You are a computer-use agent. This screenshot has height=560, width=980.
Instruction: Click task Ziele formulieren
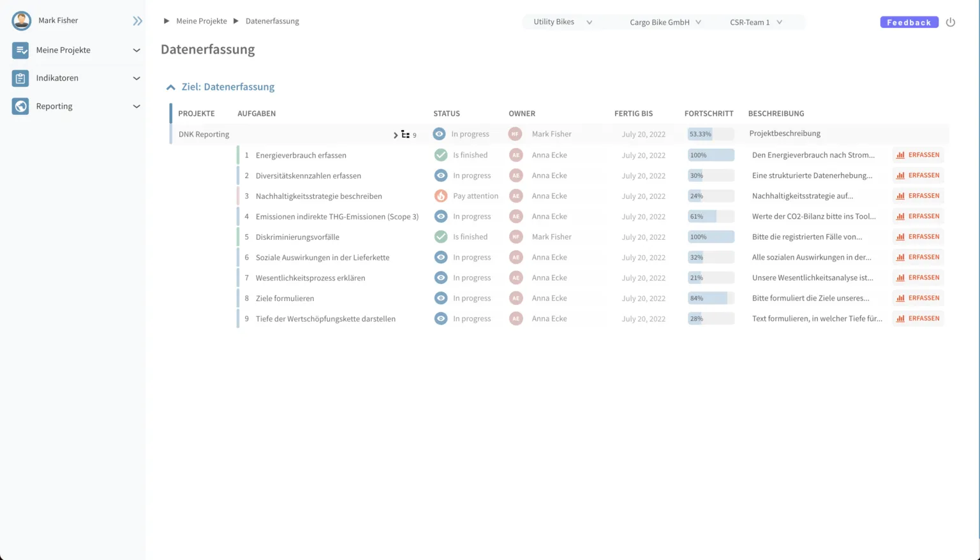(285, 298)
